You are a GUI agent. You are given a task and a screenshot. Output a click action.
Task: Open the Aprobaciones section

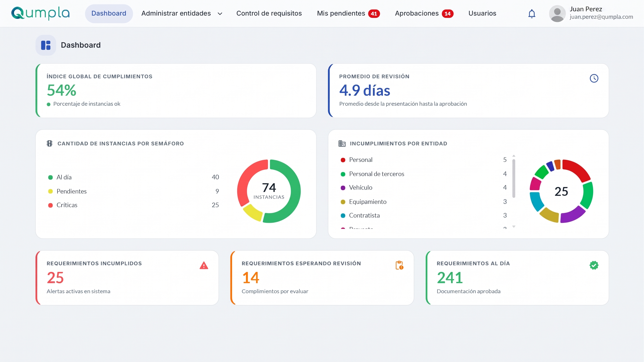(416, 13)
